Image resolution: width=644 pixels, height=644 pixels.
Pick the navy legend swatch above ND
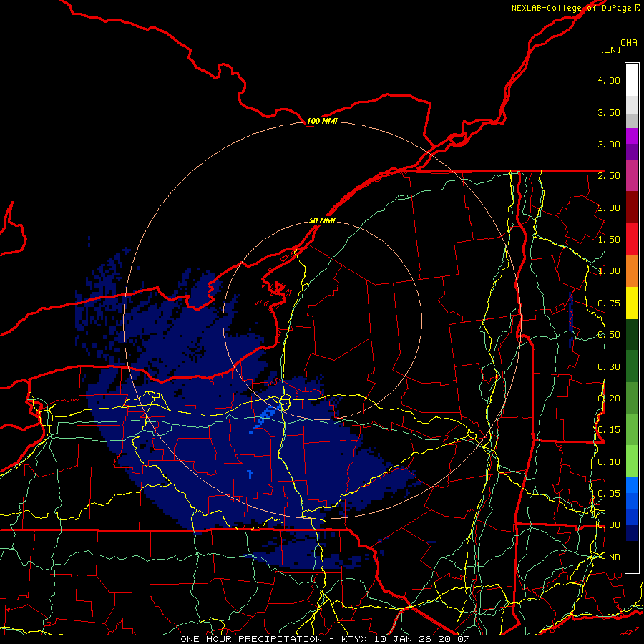click(632, 532)
